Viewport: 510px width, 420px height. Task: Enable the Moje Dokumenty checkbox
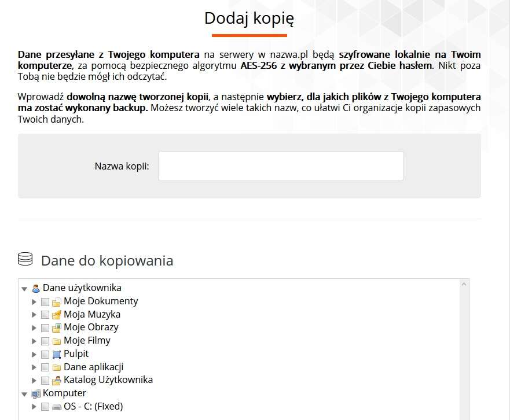coord(45,301)
